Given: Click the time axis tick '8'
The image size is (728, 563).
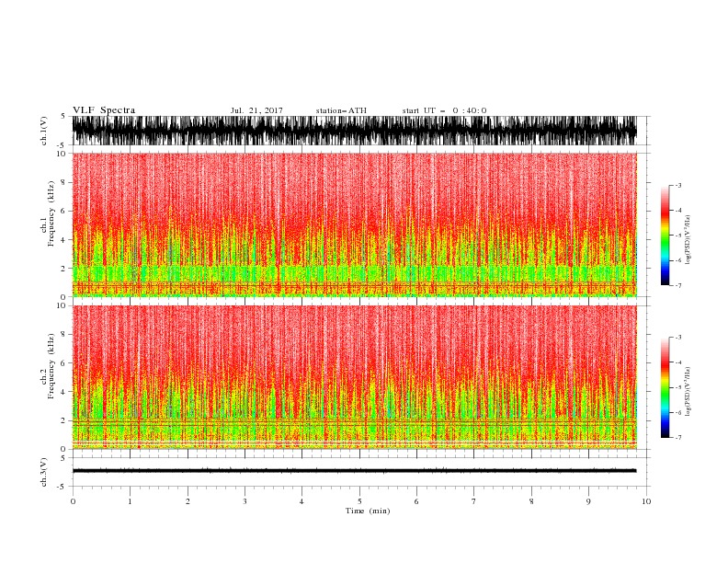Looking at the screenshot, I should (531, 501).
